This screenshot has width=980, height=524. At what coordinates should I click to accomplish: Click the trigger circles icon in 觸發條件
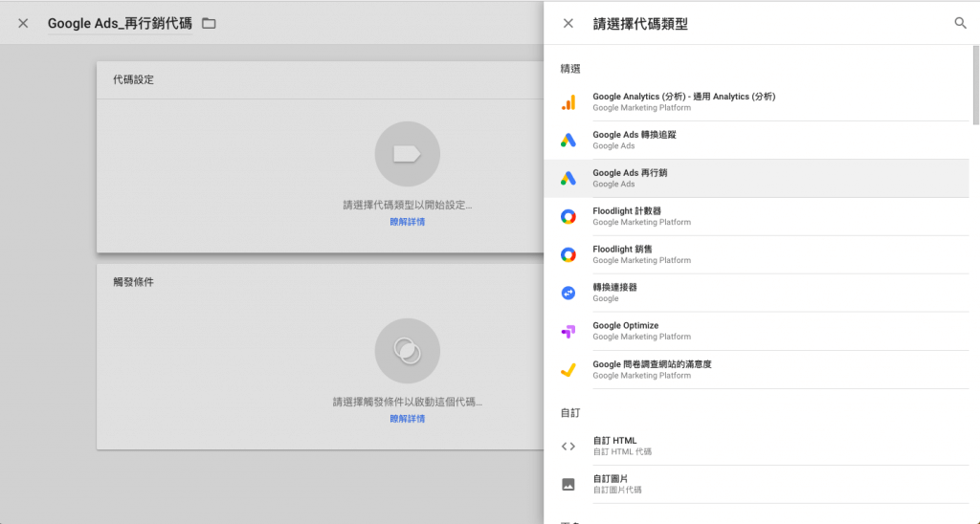point(408,351)
